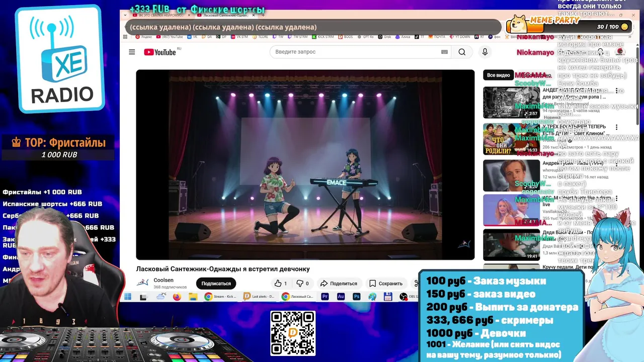Open the Что они родили 16:33 thumbnail
644x362 pixels.
point(511,139)
